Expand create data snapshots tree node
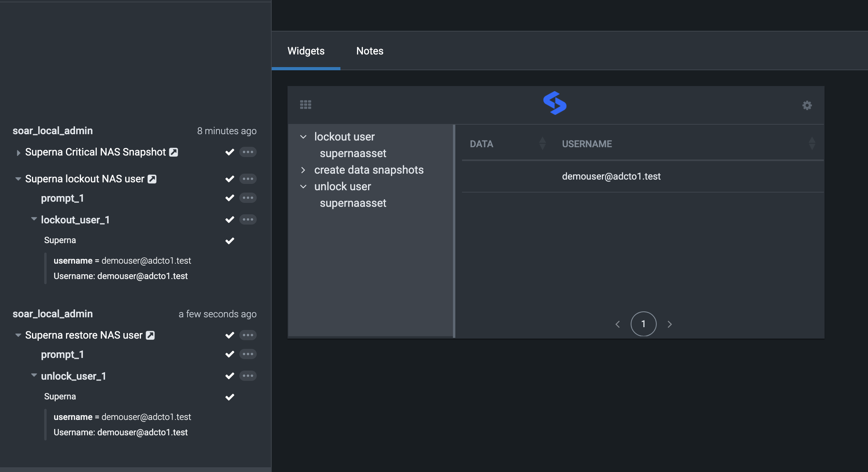Image resolution: width=868 pixels, height=472 pixels. (303, 170)
